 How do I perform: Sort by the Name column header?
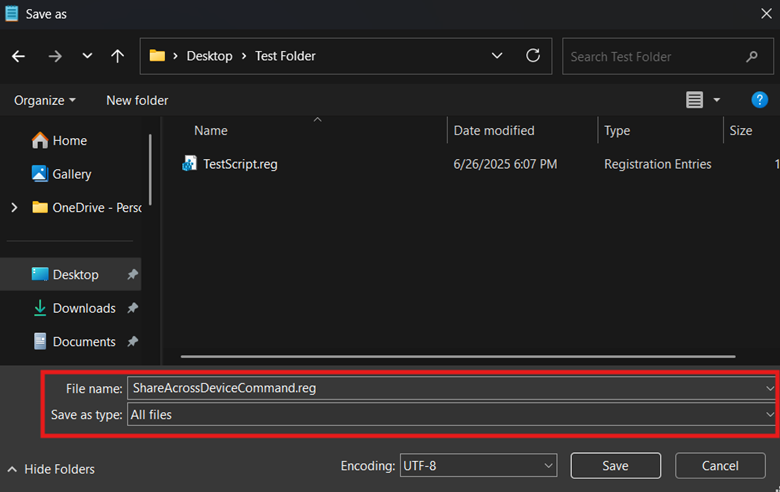211,131
